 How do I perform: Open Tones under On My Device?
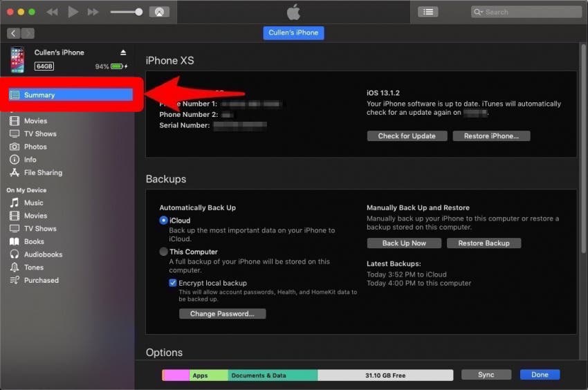click(34, 268)
